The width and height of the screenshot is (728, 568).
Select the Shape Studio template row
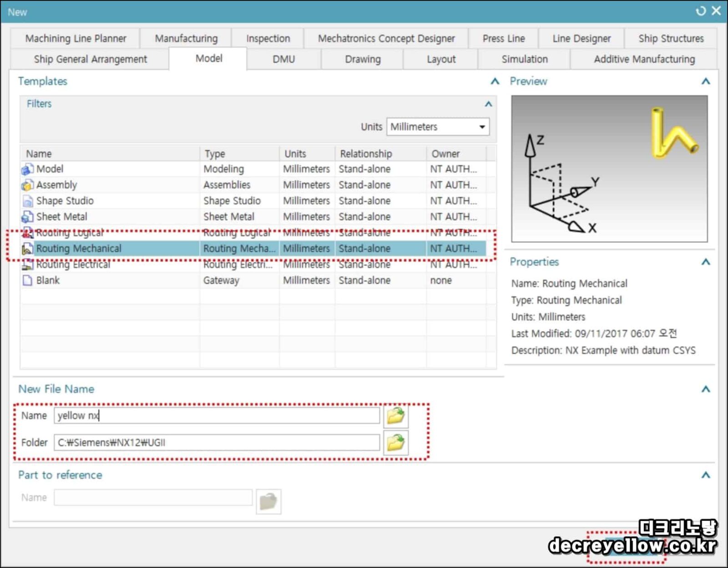click(253, 201)
